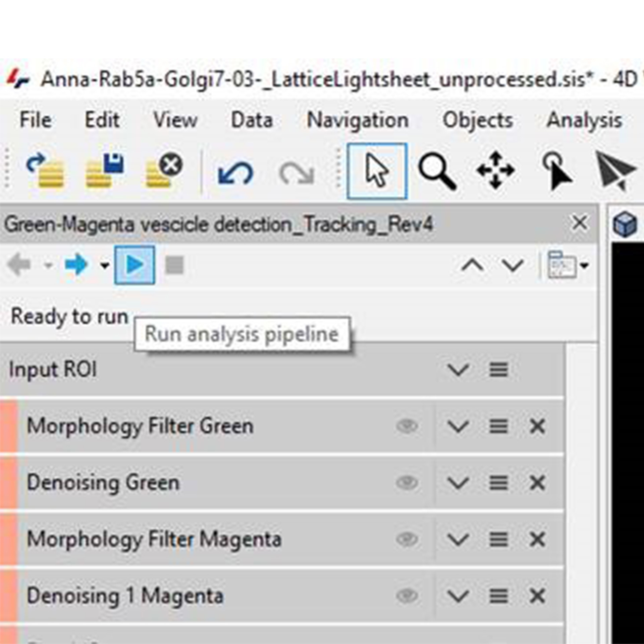Move operation up with the up chevron

[472, 266]
